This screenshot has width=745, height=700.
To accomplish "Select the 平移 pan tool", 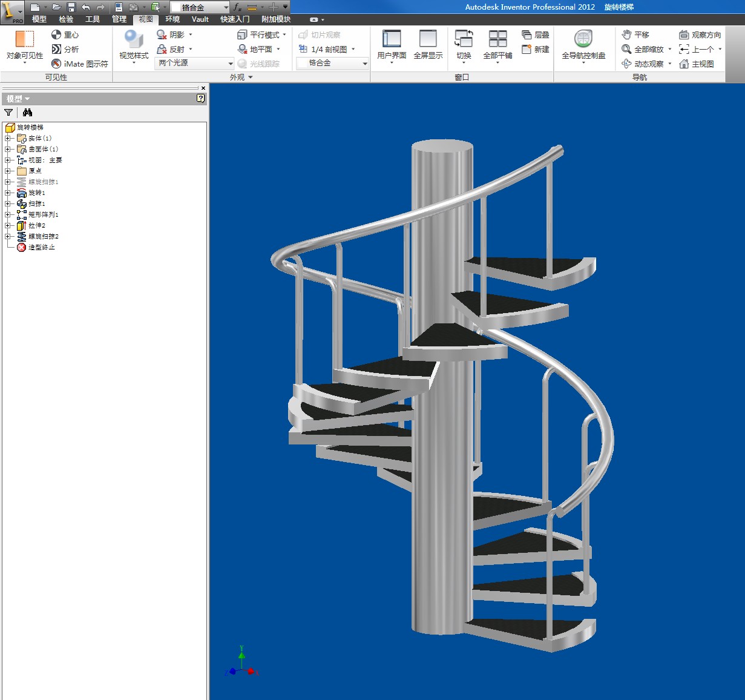I will pyautogui.click(x=635, y=35).
